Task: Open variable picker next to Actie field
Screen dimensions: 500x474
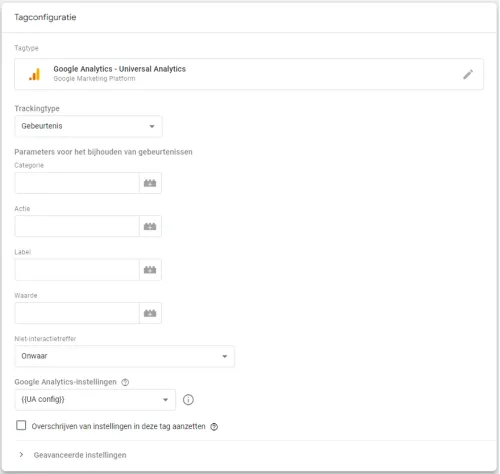Action: (150, 226)
